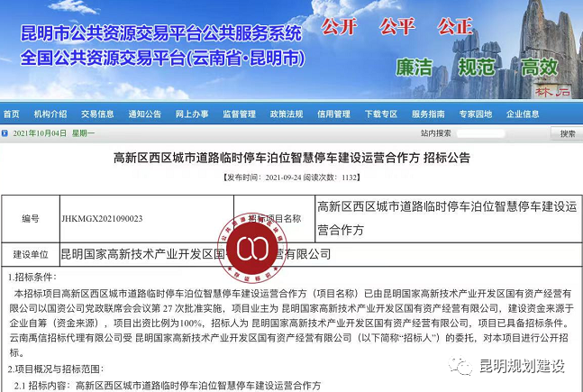
Task: Select the project number JHKMGX2021090023
Action: point(102,219)
